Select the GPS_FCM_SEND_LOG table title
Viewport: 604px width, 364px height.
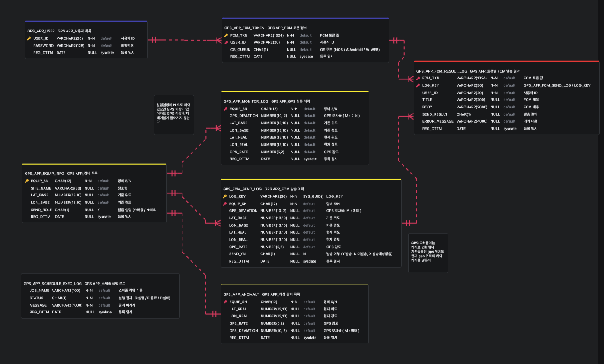[243, 189]
